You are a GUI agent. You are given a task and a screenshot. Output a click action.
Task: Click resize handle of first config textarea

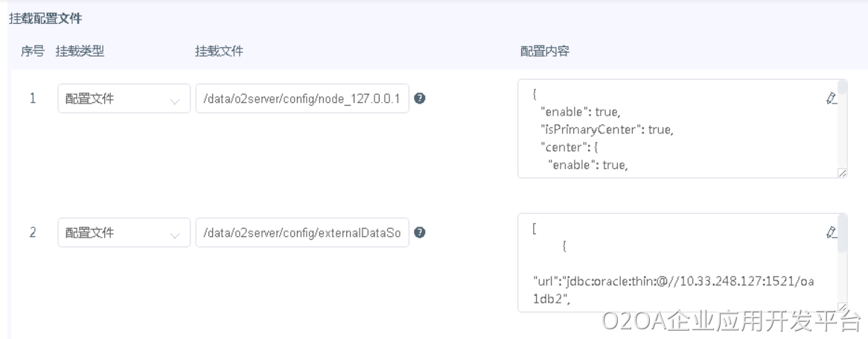pyautogui.click(x=841, y=173)
